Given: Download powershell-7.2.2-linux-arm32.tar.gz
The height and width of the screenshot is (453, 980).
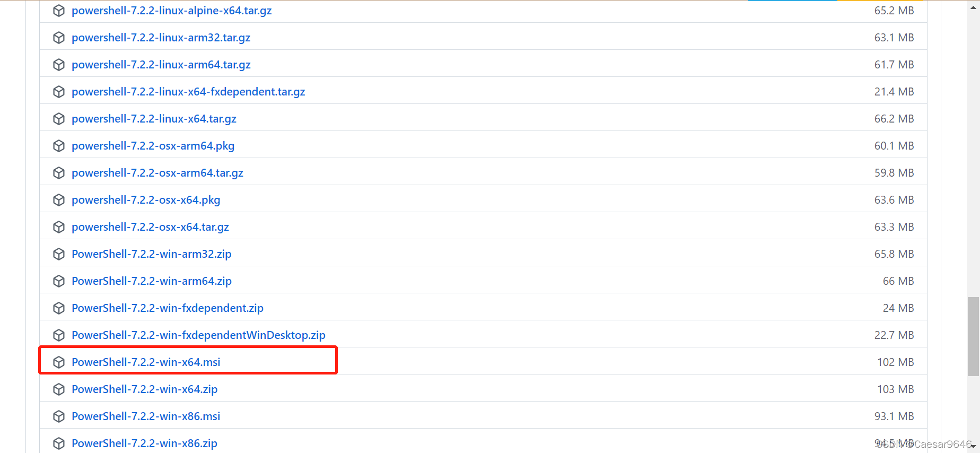Looking at the screenshot, I should click(x=161, y=38).
